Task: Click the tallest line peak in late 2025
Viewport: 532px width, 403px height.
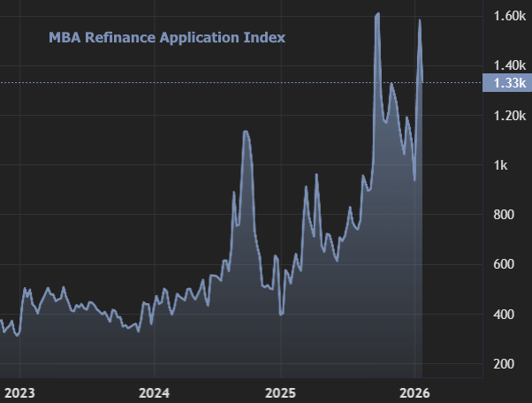Action: pyautogui.click(x=377, y=14)
